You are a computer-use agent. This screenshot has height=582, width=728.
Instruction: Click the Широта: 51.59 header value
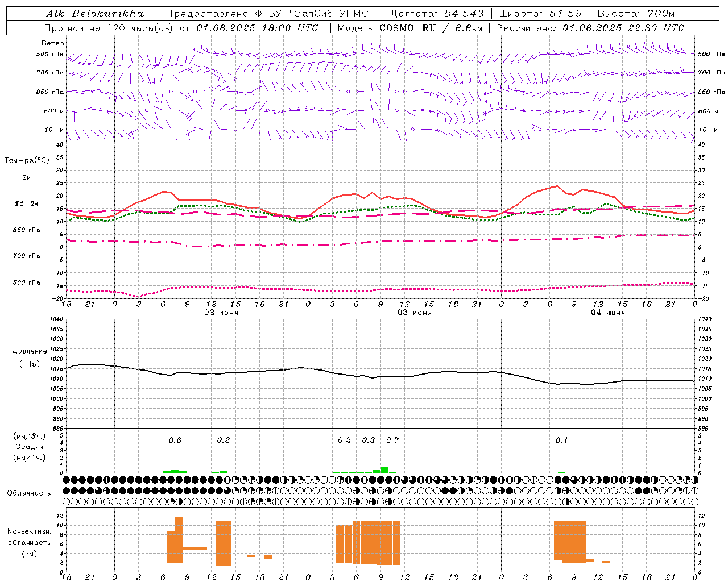click(540, 14)
